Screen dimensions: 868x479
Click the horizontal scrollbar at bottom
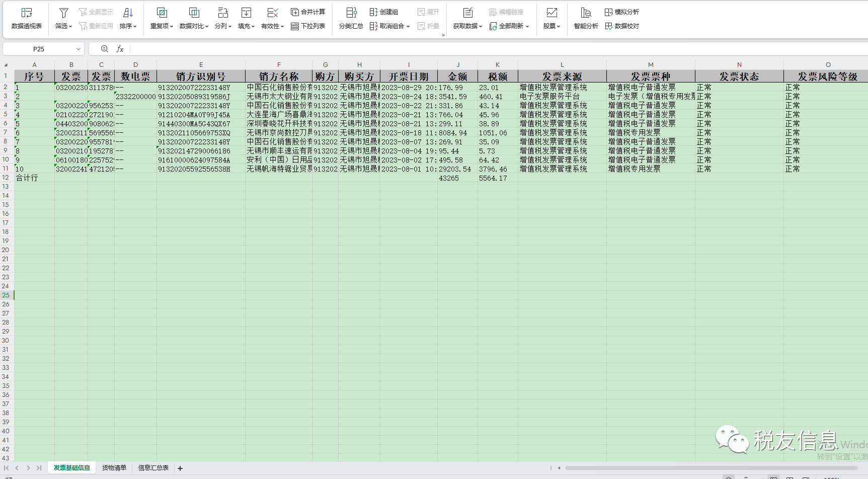[x=704, y=468]
